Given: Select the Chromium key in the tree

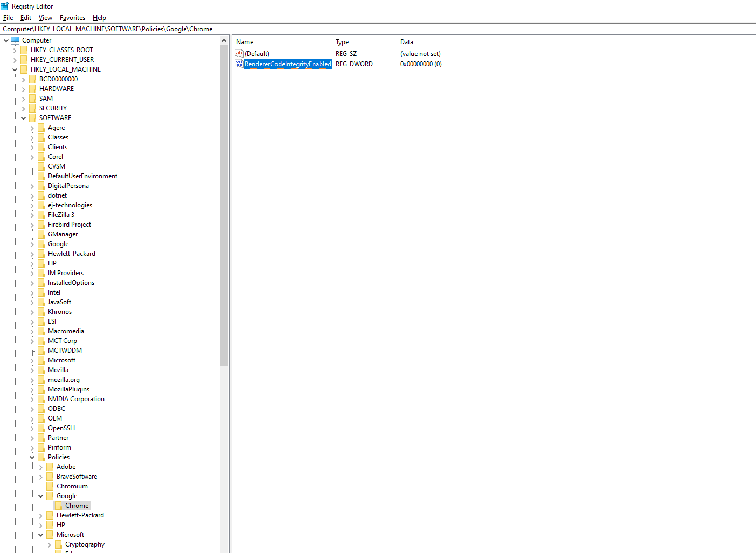Looking at the screenshot, I should point(72,486).
